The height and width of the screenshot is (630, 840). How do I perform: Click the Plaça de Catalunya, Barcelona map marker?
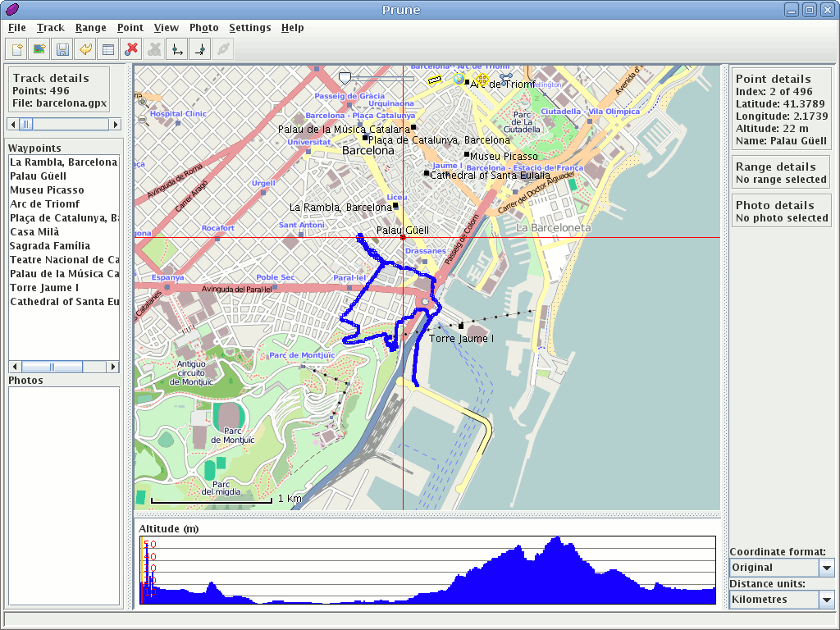click(x=365, y=138)
